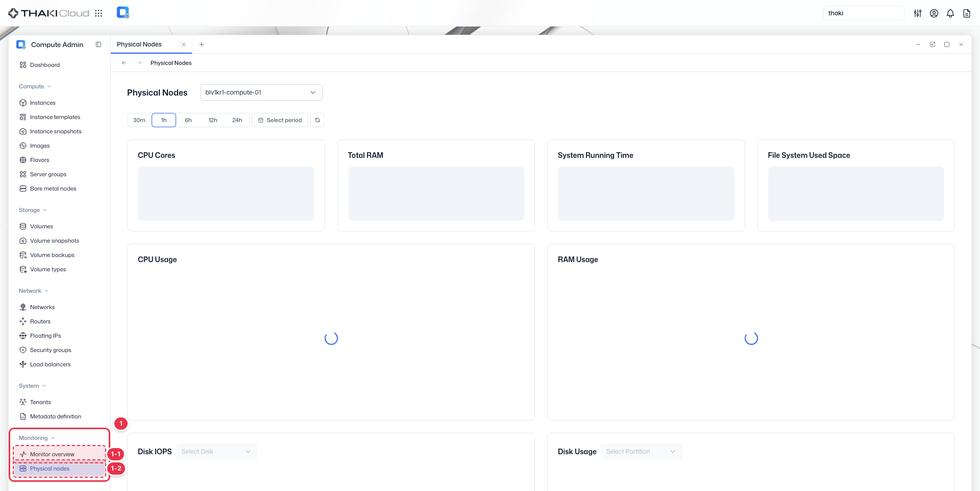The width and height of the screenshot is (980, 491).
Task: Open the settings sliders icon
Action: (918, 13)
